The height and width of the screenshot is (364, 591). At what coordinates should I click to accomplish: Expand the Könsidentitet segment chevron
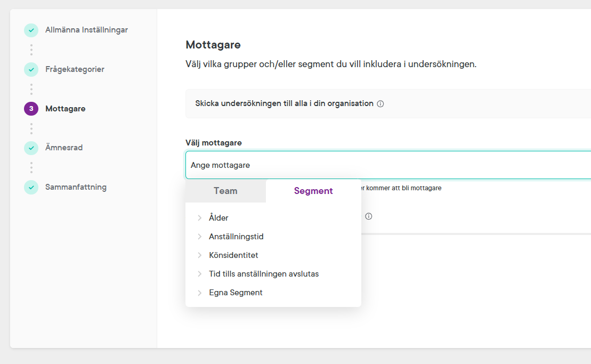[x=200, y=255]
